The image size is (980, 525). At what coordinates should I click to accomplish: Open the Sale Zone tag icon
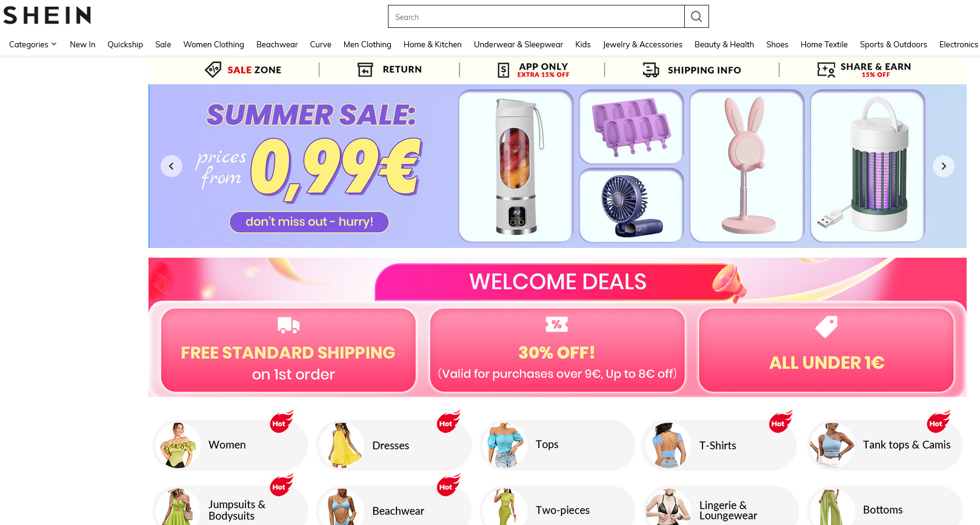(x=213, y=70)
